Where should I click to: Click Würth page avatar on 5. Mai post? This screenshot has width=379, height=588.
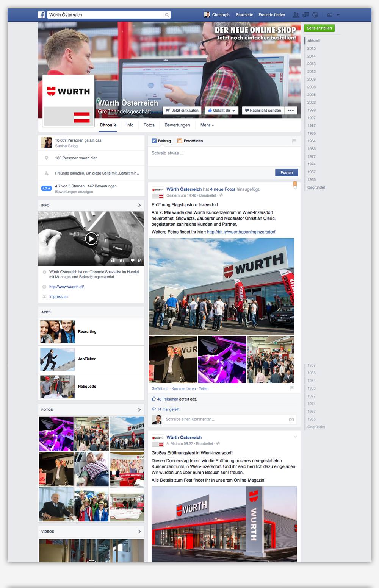158,440
